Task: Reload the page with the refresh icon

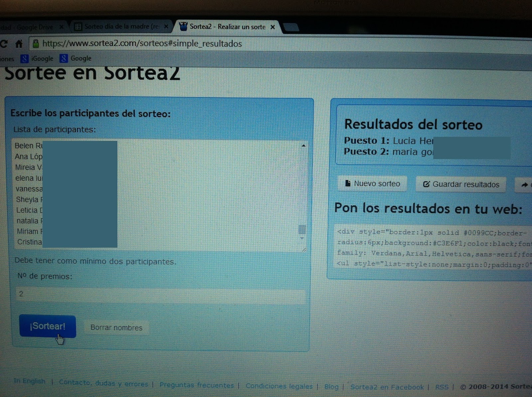Action: coord(4,44)
